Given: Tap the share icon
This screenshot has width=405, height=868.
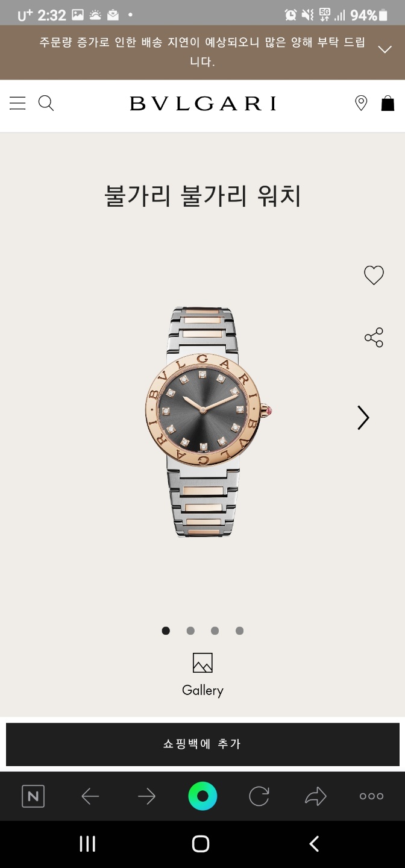Looking at the screenshot, I should [374, 338].
